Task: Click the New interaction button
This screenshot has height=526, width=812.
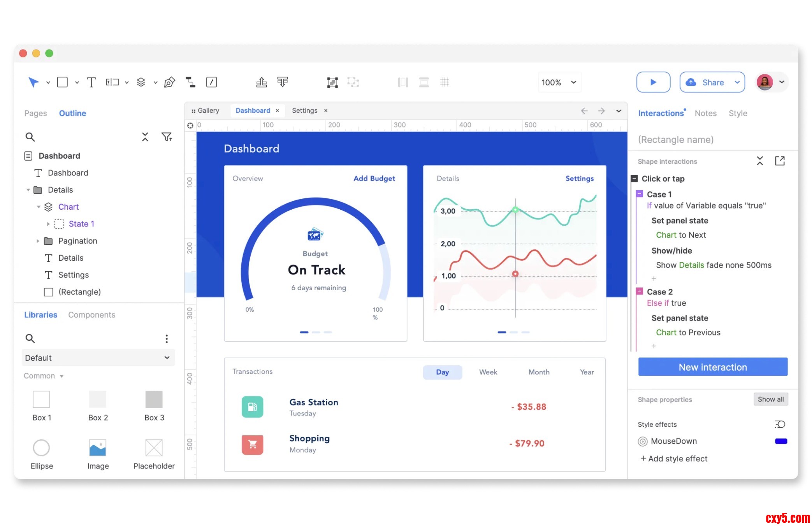Action: click(712, 367)
